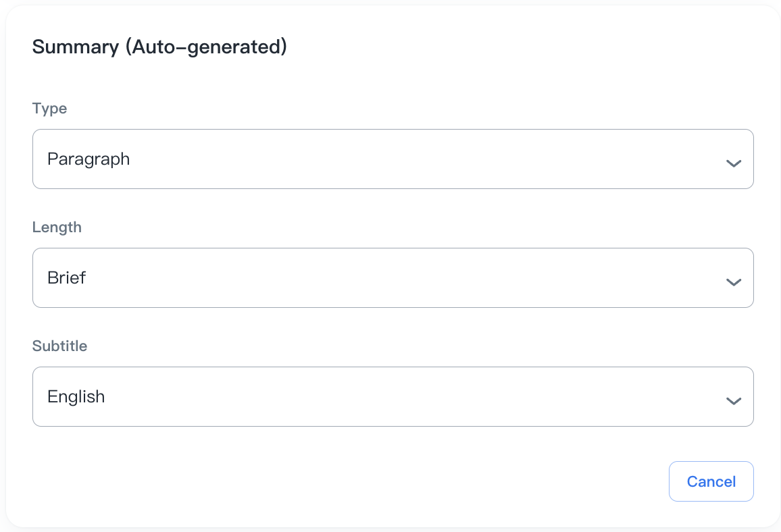This screenshot has width=781, height=532.
Task: Click the Length field label
Action: 57,228
